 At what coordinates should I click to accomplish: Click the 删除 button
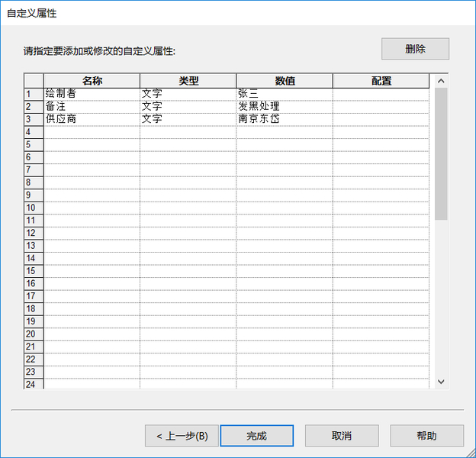point(415,49)
